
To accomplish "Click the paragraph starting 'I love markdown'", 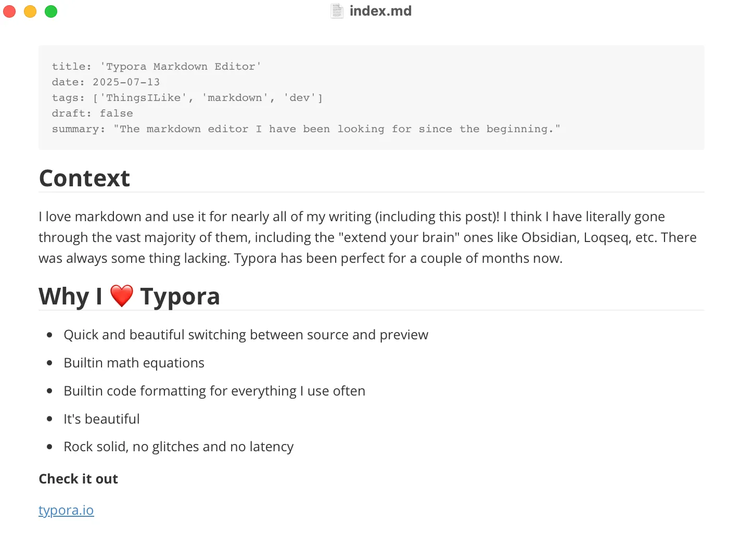I will [367, 237].
